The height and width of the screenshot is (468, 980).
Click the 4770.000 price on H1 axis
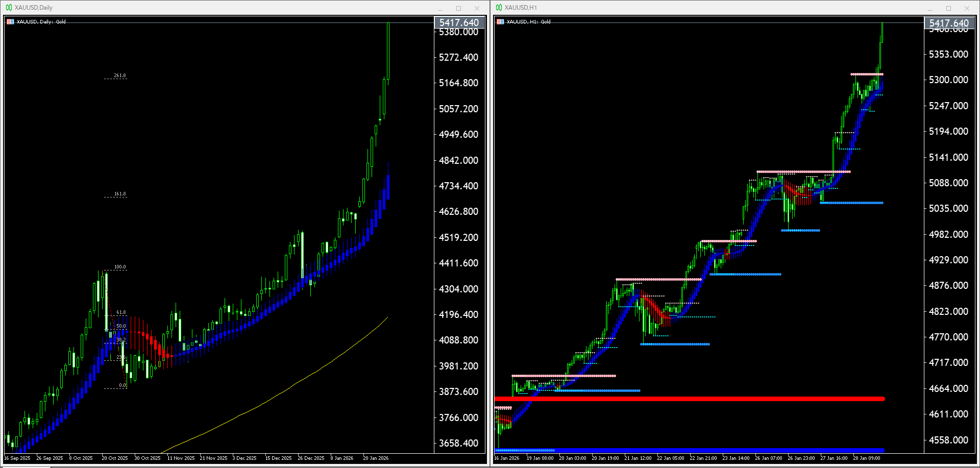(948, 337)
